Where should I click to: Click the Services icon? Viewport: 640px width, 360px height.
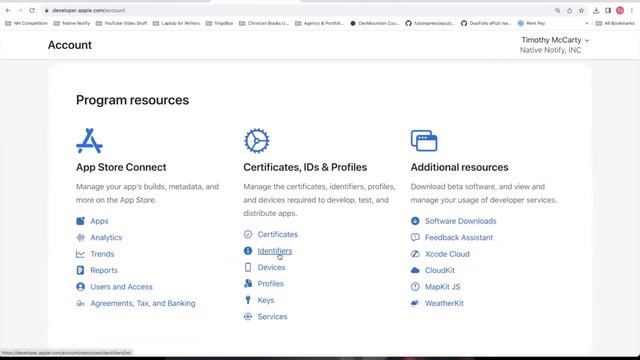click(x=248, y=316)
